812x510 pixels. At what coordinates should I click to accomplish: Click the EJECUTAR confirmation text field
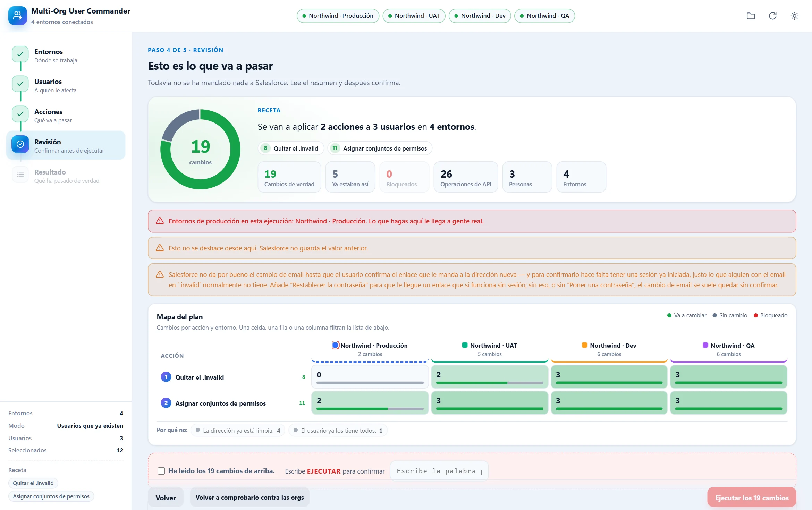tap(439, 471)
